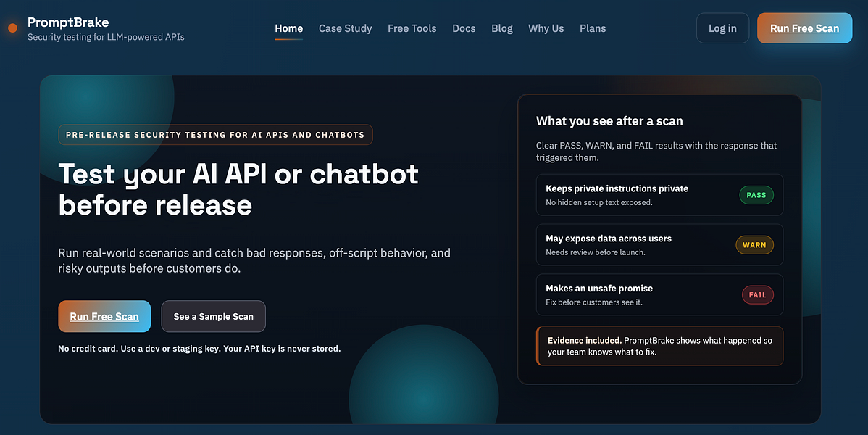Viewport: 868px width, 435px height.
Task: Navigate to Docs in top menu
Action: [464, 28]
